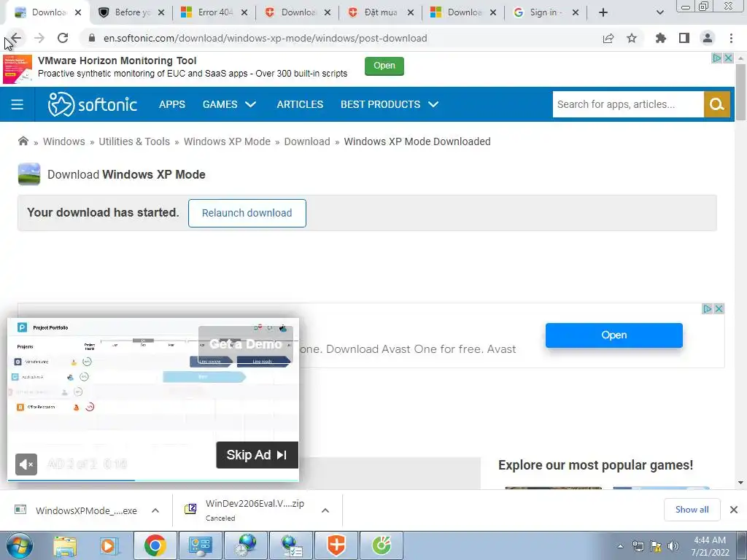Show hidden tray icons arrow

tap(620, 546)
